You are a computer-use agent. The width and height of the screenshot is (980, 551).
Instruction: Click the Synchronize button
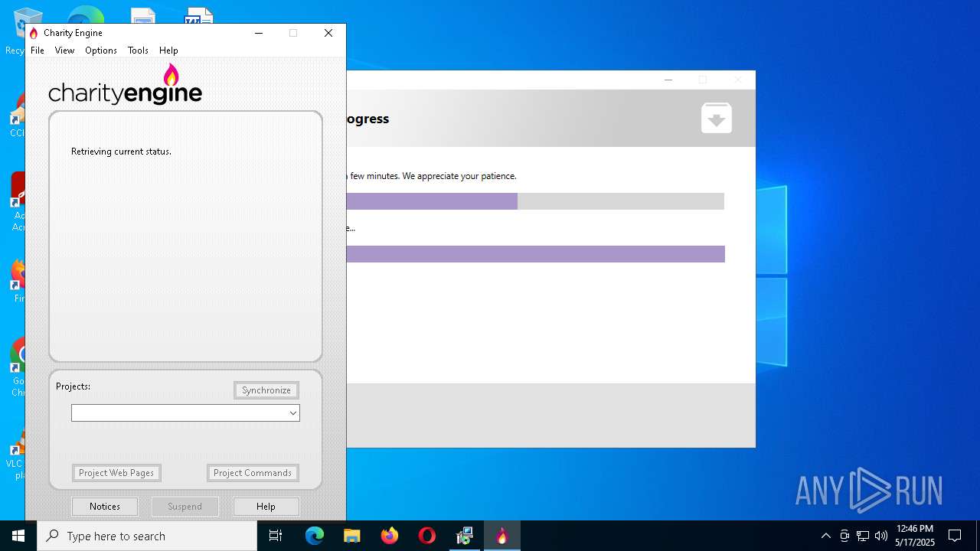pos(266,390)
